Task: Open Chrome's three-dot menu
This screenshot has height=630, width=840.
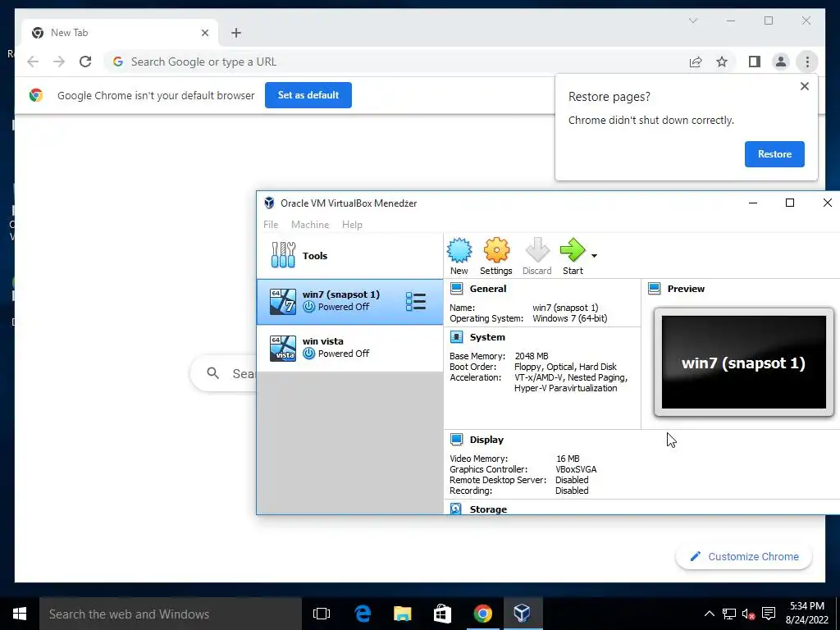Action: 807,62
